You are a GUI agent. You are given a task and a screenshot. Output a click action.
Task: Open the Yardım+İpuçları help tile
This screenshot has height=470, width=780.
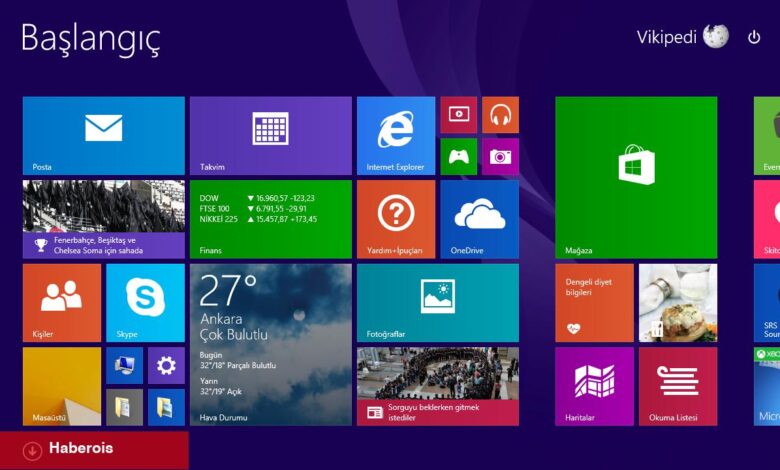pos(396,219)
